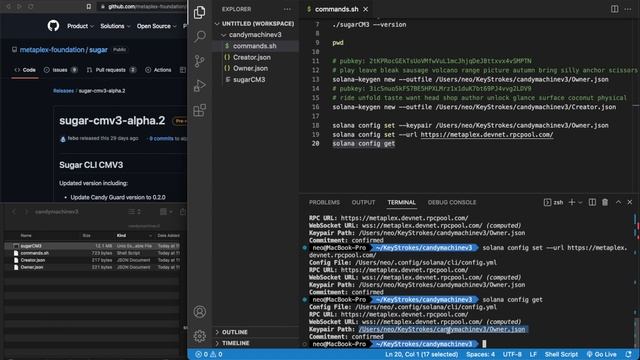Open the launch profile dropdown next to plus
640x360 pixels.
click(580, 202)
